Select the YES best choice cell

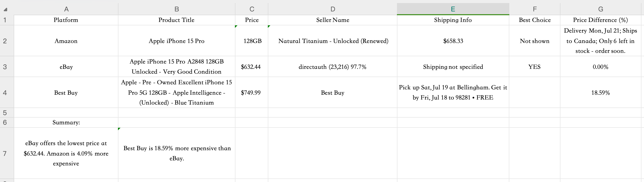tap(535, 67)
